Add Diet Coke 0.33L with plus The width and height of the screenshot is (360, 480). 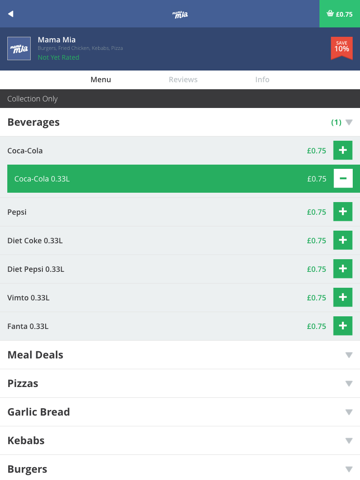click(343, 240)
